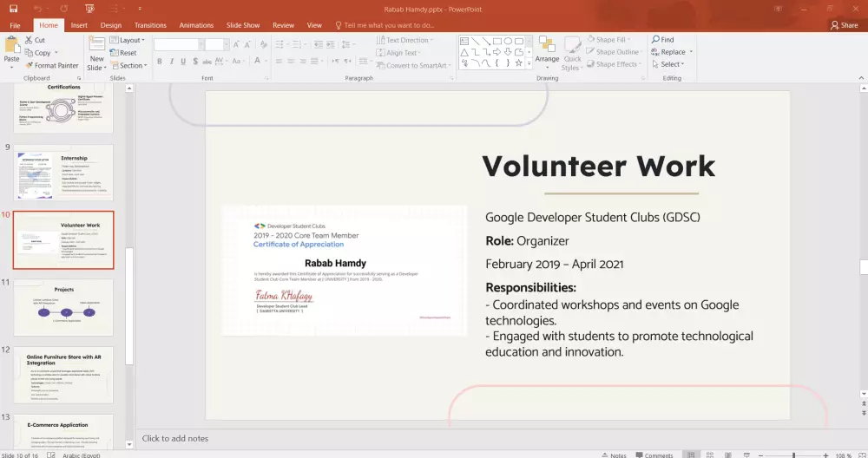Start slideshow from beginning in quick access toolbar

click(89, 9)
